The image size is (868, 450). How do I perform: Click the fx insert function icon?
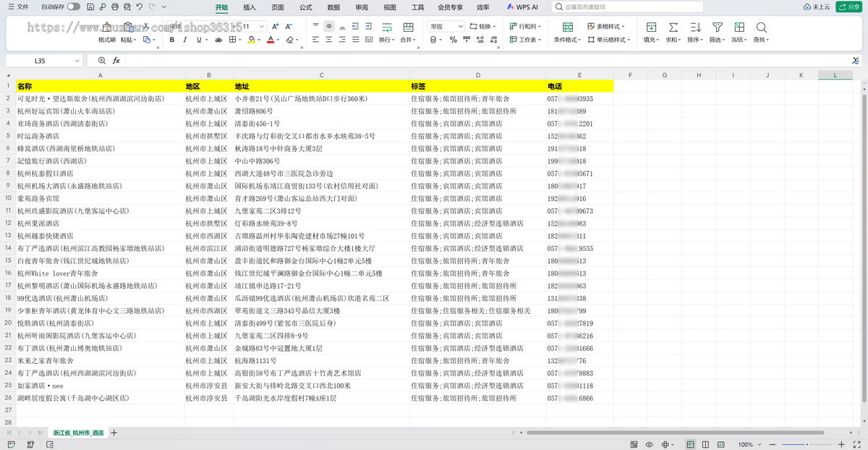coord(116,61)
